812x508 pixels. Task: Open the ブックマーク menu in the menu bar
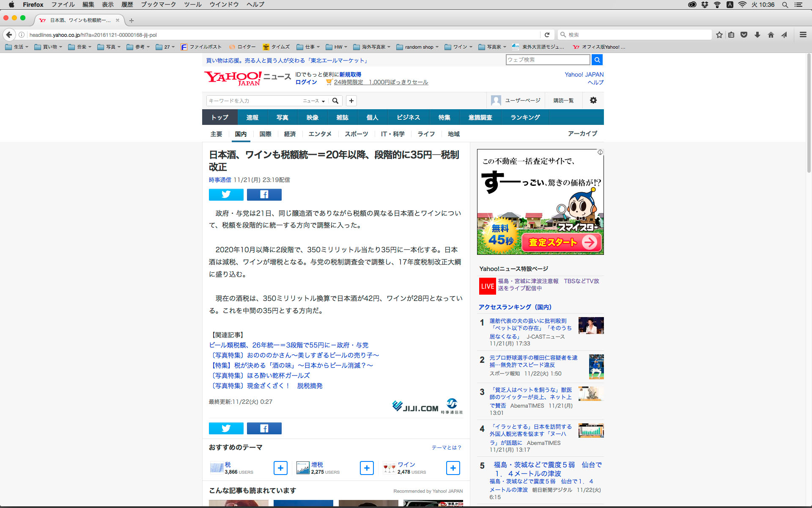coord(158,4)
